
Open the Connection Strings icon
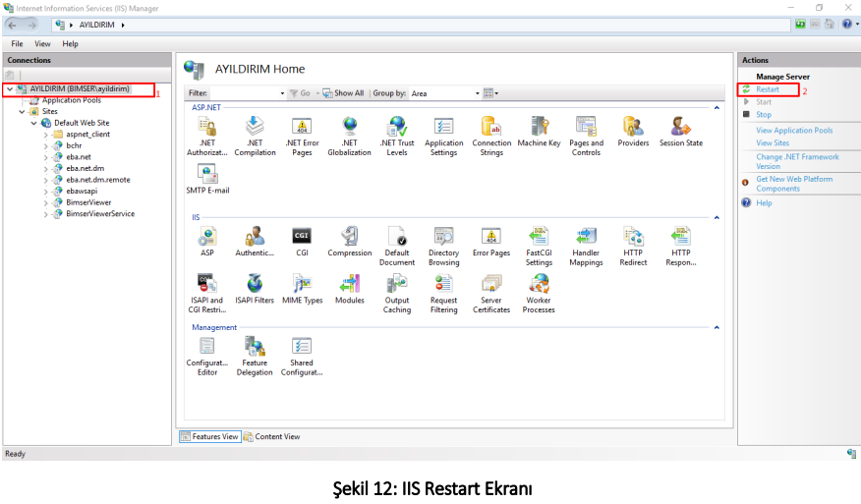pyautogui.click(x=491, y=128)
